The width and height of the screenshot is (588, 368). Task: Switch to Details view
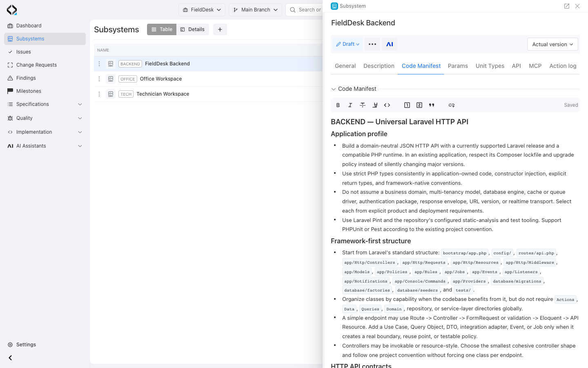(193, 29)
